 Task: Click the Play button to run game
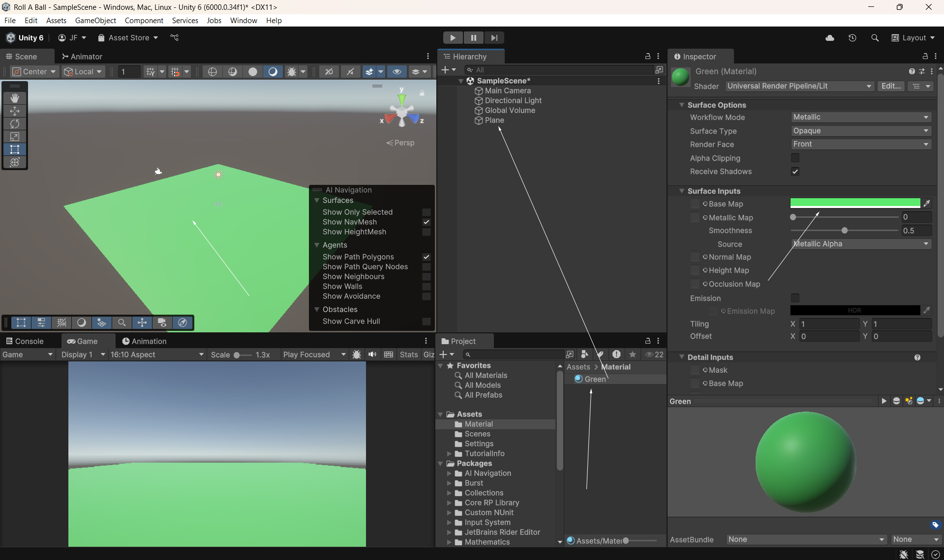[x=452, y=38]
